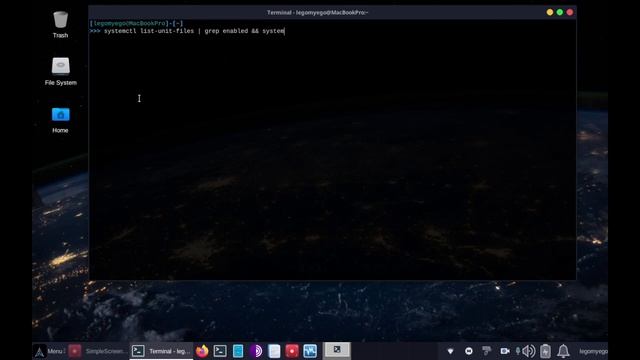Open the Home folder desktop icon
Image resolution: width=640 pixels, height=360 pixels.
[60, 120]
